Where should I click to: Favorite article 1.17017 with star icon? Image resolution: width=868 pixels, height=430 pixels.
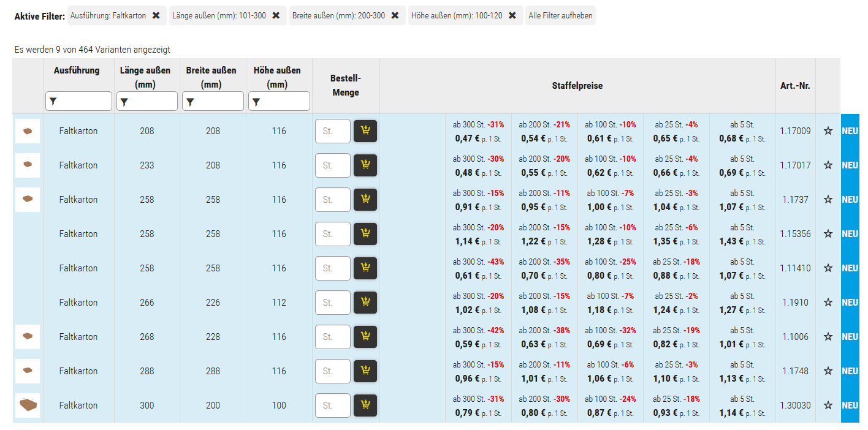pos(828,165)
